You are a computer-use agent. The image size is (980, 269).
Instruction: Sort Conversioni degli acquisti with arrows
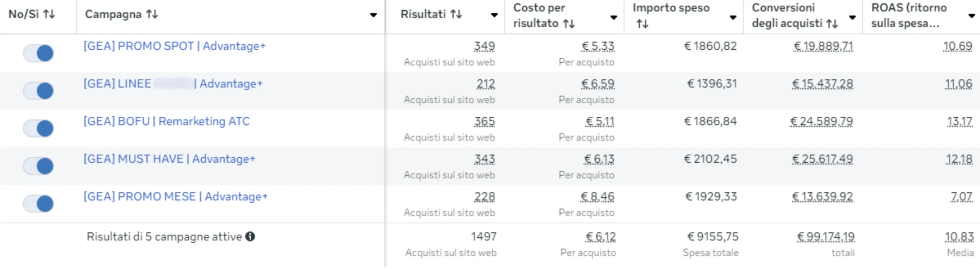click(832, 24)
